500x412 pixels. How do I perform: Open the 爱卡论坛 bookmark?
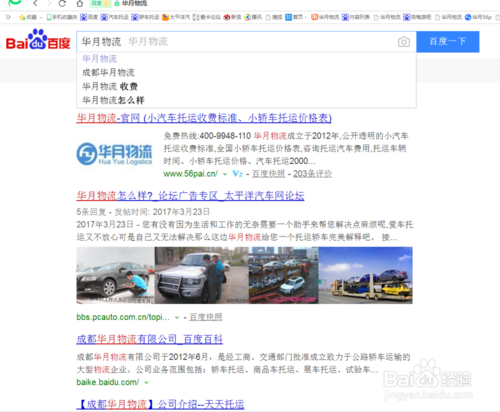pyautogui.click(x=207, y=17)
